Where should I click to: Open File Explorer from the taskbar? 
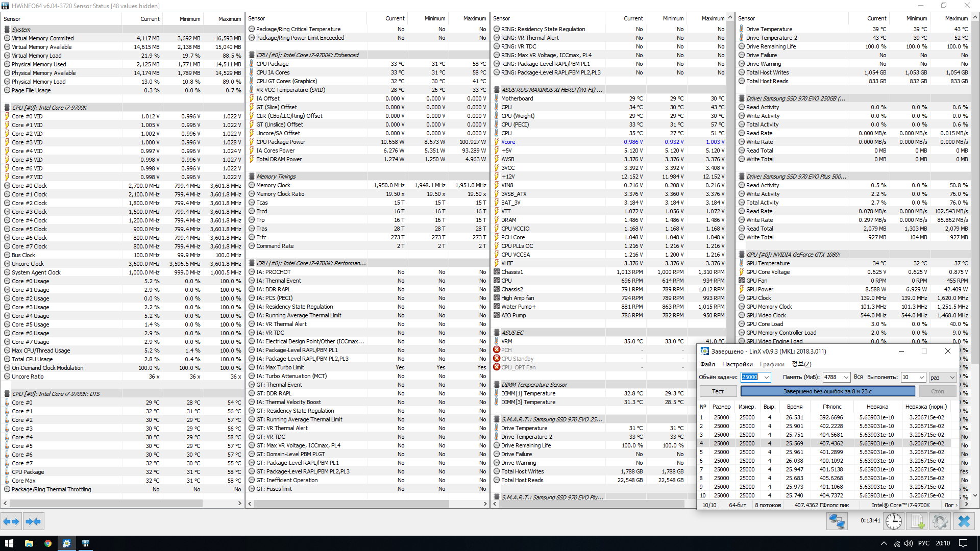tap(29, 543)
